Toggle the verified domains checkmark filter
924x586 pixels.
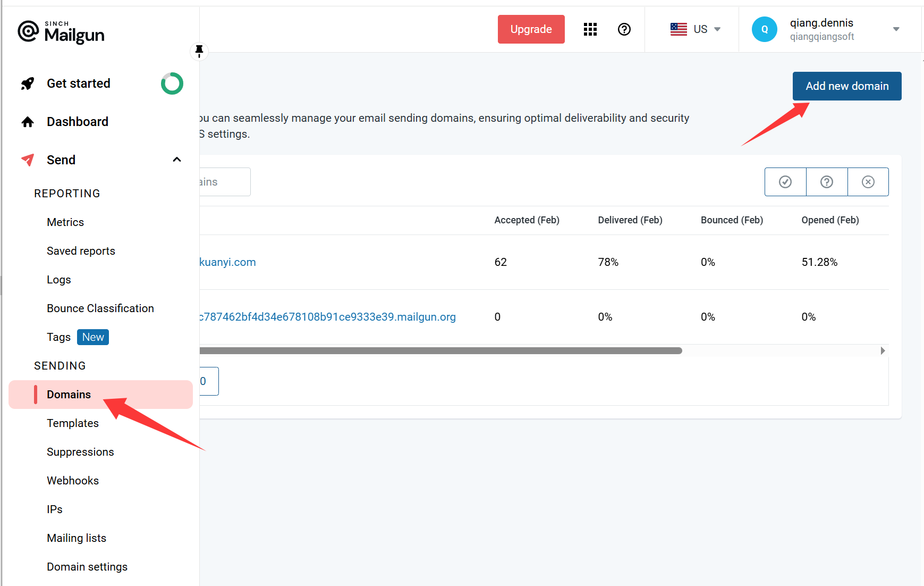click(785, 182)
